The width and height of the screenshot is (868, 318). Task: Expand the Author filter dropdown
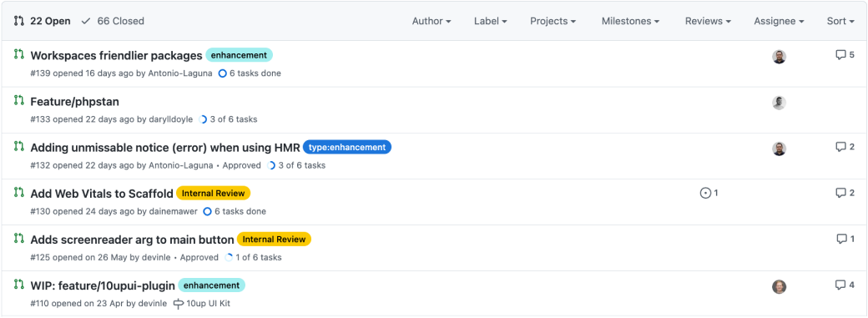[x=431, y=21]
